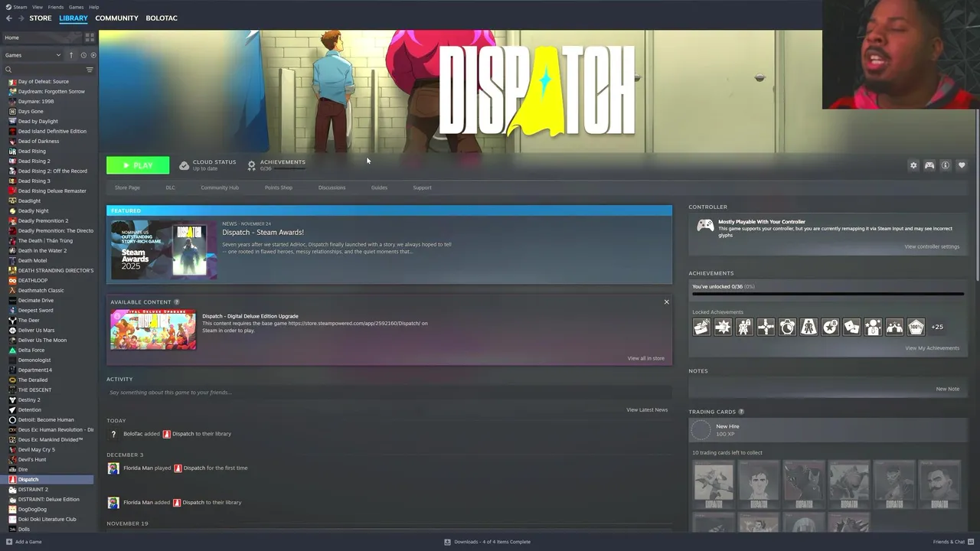The image size is (980, 551).
Task: Select DEATHLOOP in the games list
Action: [51, 280]
